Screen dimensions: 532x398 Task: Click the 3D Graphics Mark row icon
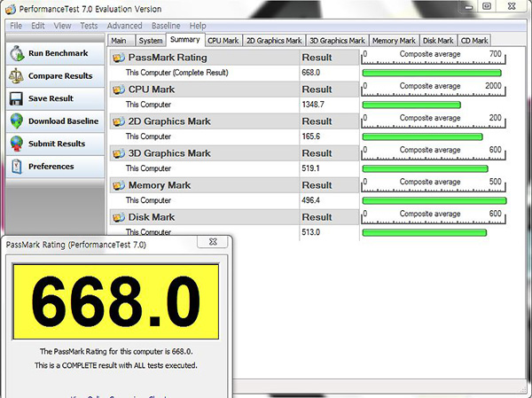119,153
